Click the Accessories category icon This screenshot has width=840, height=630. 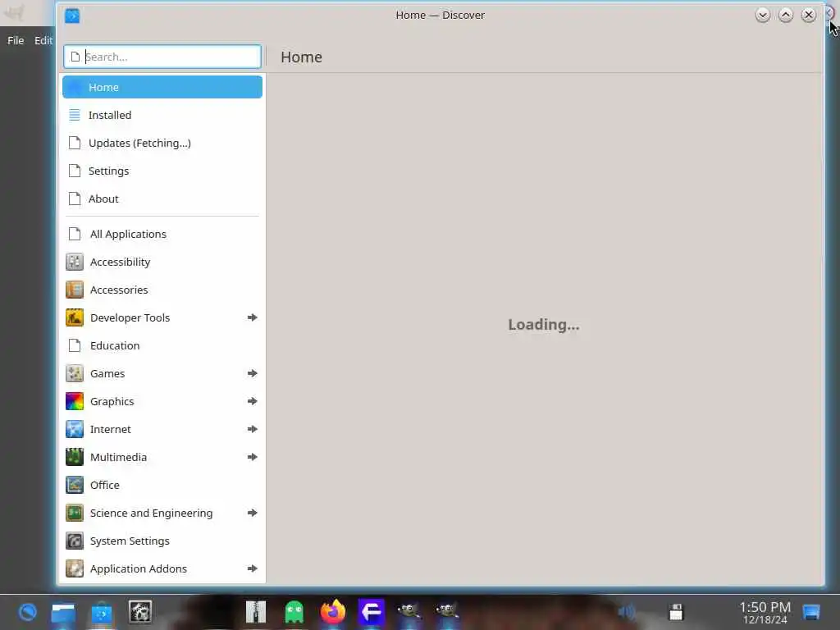point(75,290)
